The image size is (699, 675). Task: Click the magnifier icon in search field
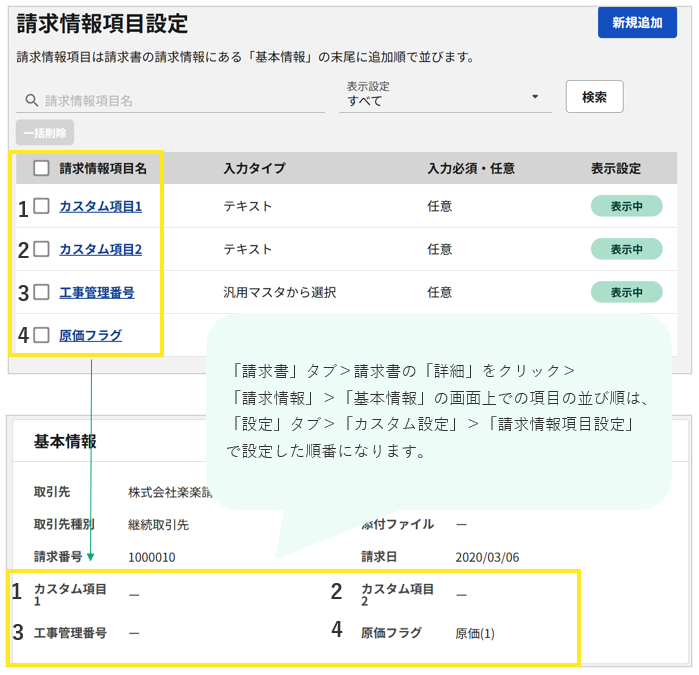pos(31,101)
